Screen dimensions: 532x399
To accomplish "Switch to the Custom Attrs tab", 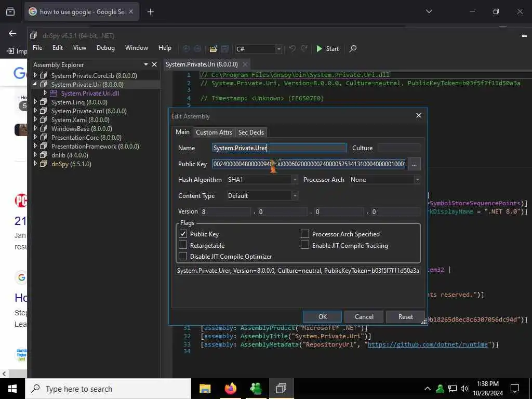I will [x=214, y=132].
